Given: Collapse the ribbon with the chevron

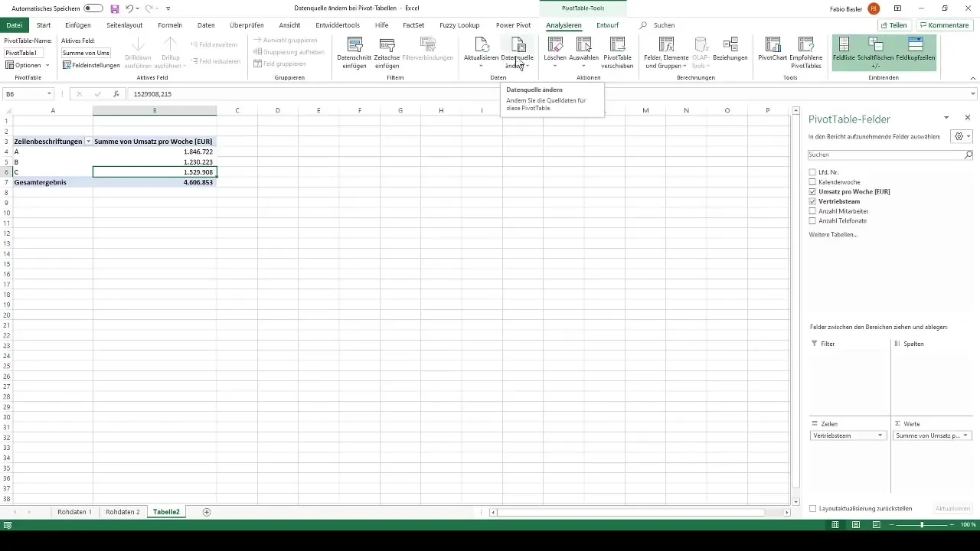Looking at the screenshot, I should (972, 77).
